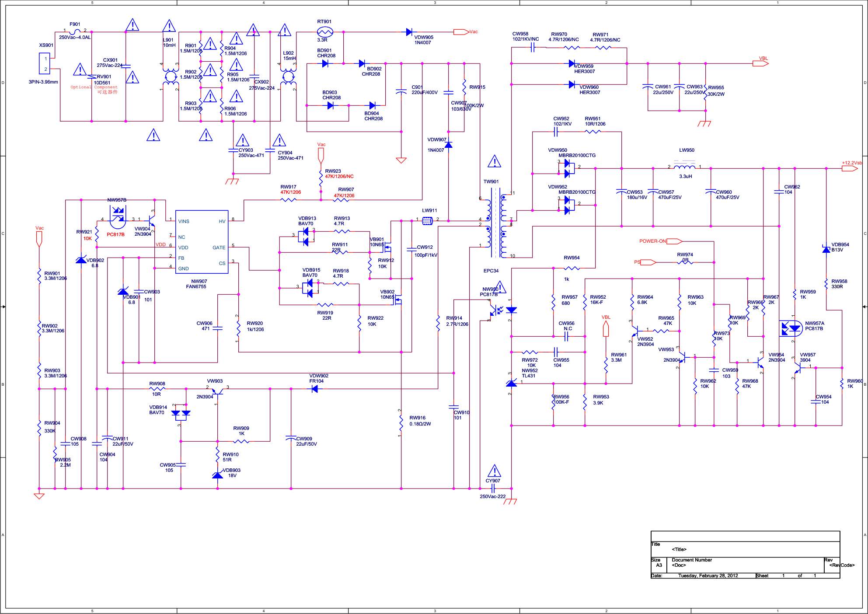Image resolution: width=868 pixels, height=614 pixels.
Task: Click the RW916 sense resistor symbol
Action: (401, 422)
